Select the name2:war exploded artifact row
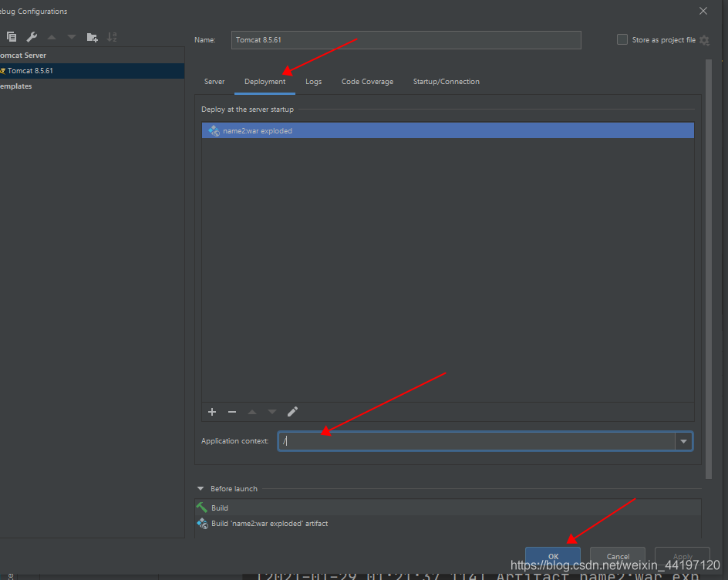The height and width of the screenshot is (580, 728). pos(447,131)
